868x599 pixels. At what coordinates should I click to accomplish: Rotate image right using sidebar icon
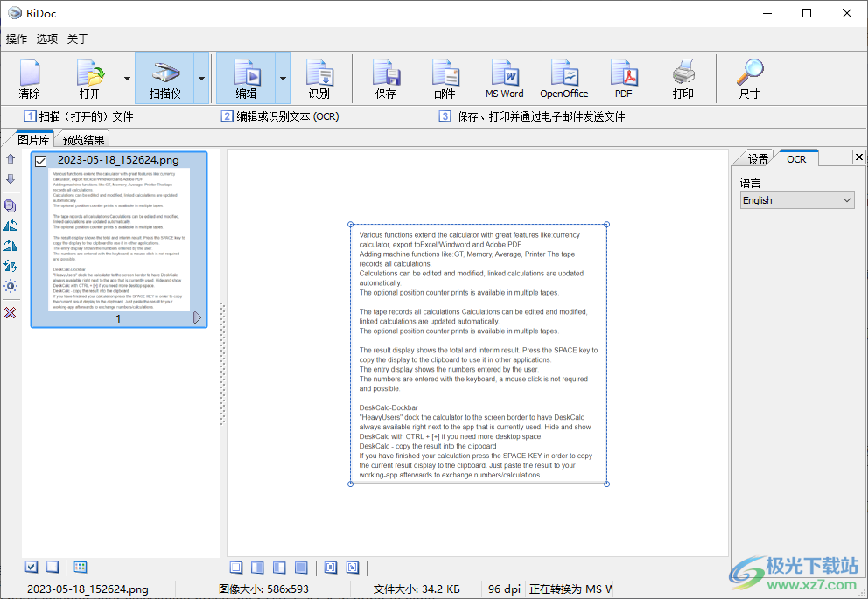click(x=10, y=246)
